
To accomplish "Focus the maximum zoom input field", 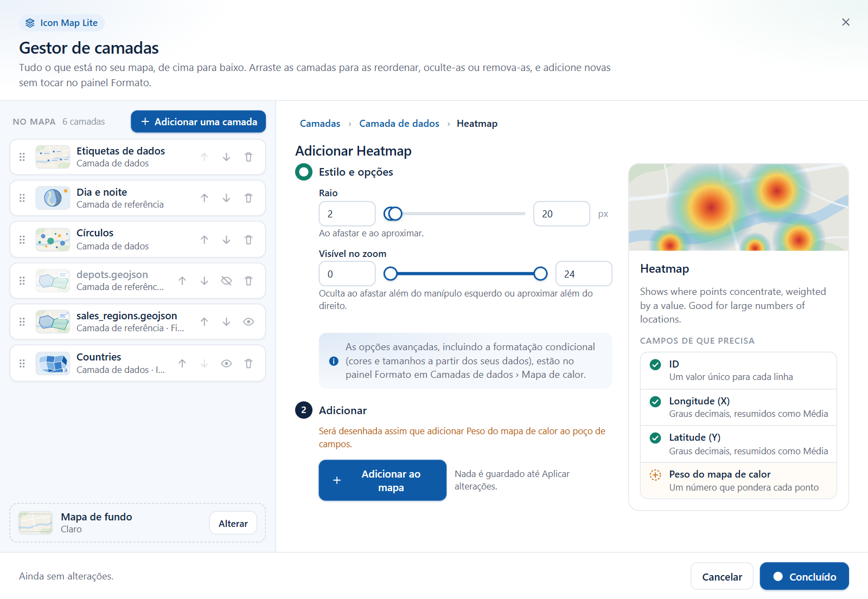I will [x=584, y=274].
